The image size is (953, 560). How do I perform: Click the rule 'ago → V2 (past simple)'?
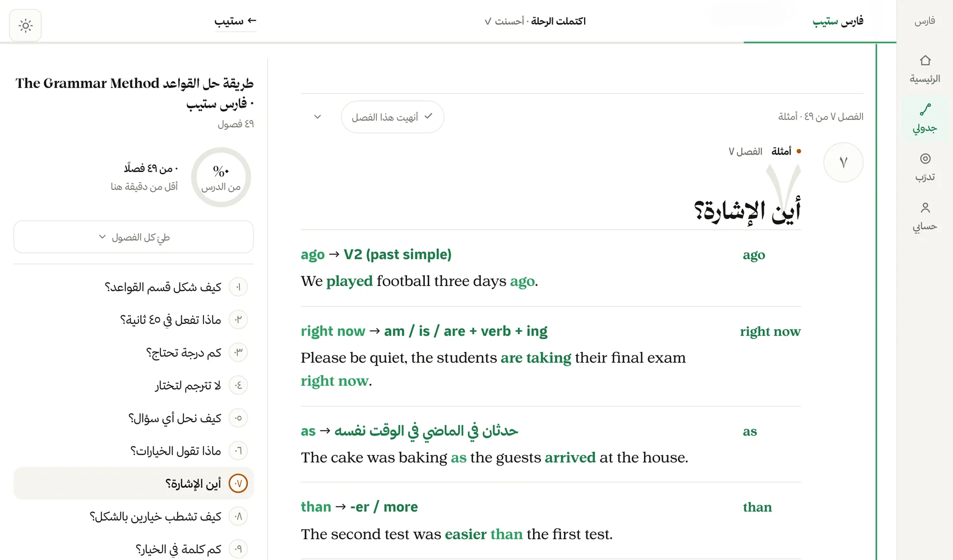coord(376,254)
